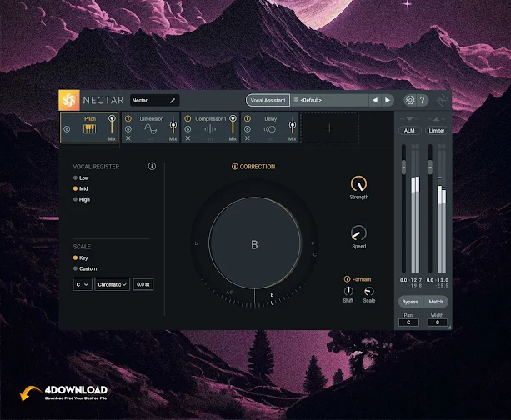Click the 0.0 st transpose field
This screenshot has height=420, width=511.
143,284
